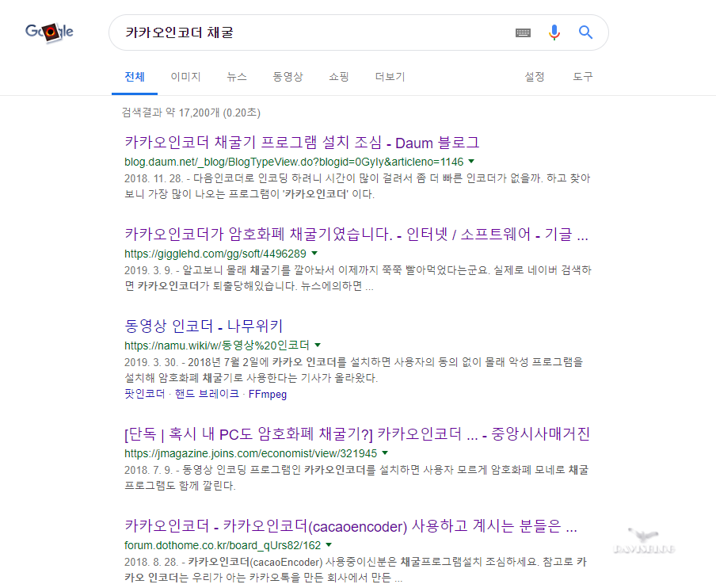
Task: Open 설정 search settings
Action: click(535, 77)
